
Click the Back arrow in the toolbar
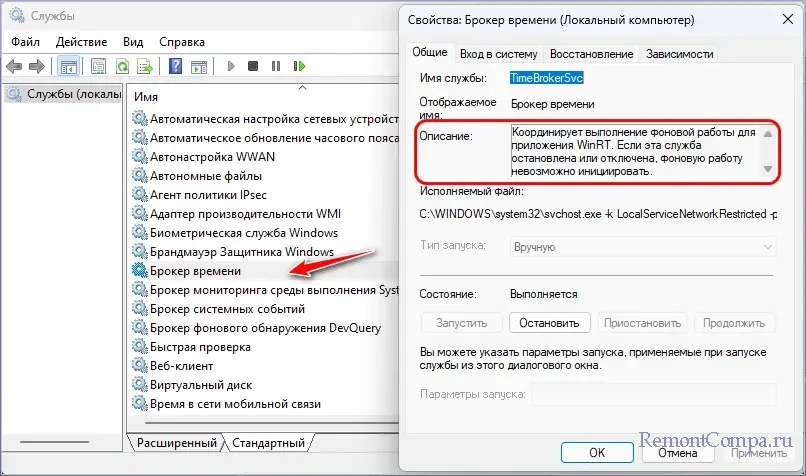click(14, 66)
